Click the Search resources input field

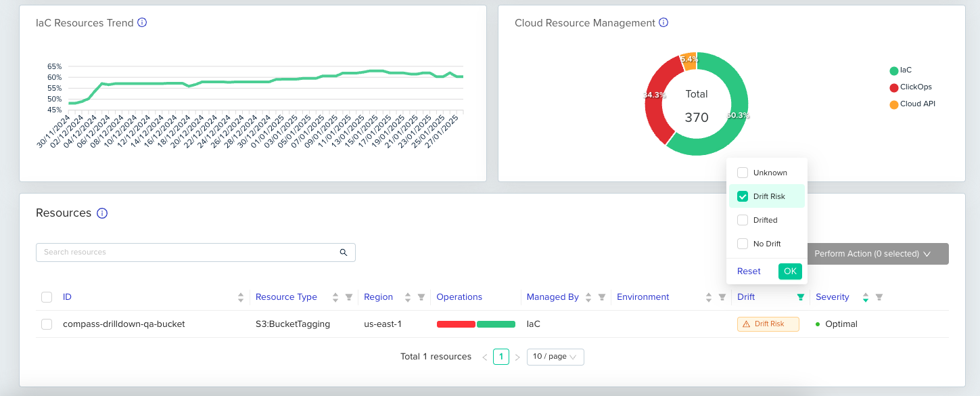[x=195, y=252]
